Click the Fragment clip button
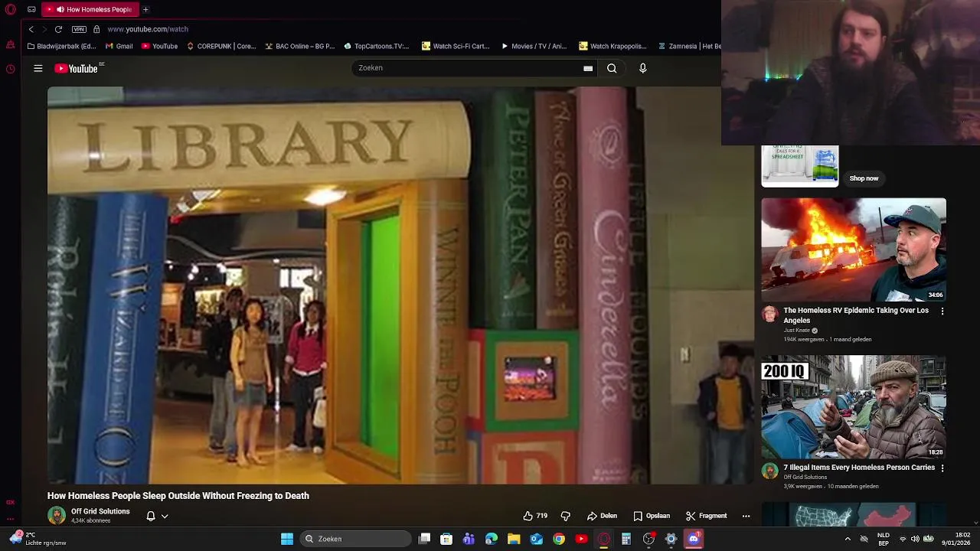 [706, 516]
